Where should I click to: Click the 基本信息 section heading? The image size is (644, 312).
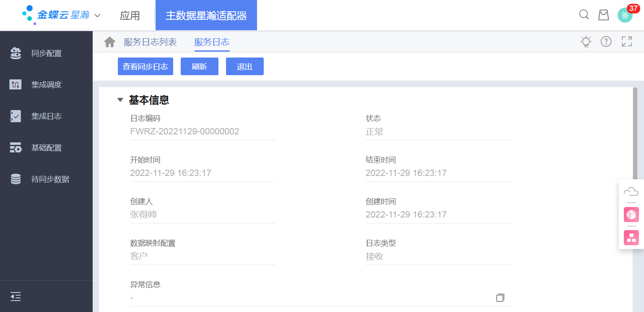point(149,100)
